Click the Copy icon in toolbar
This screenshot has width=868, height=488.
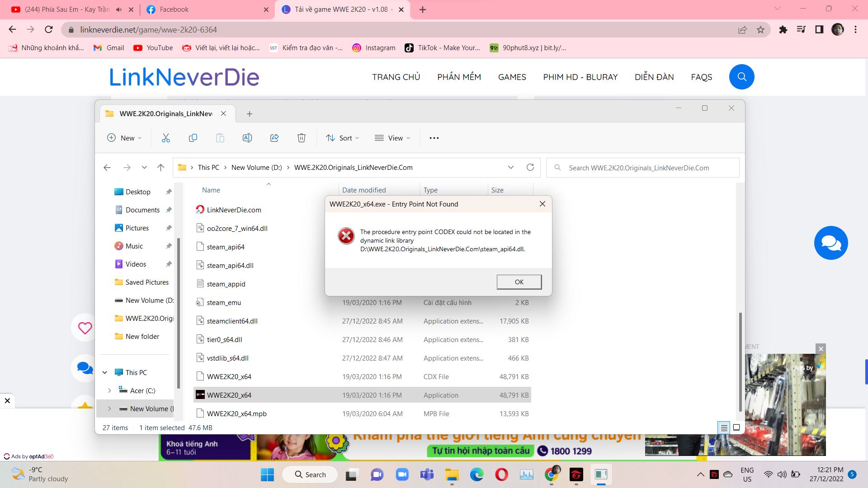point(193,138)
